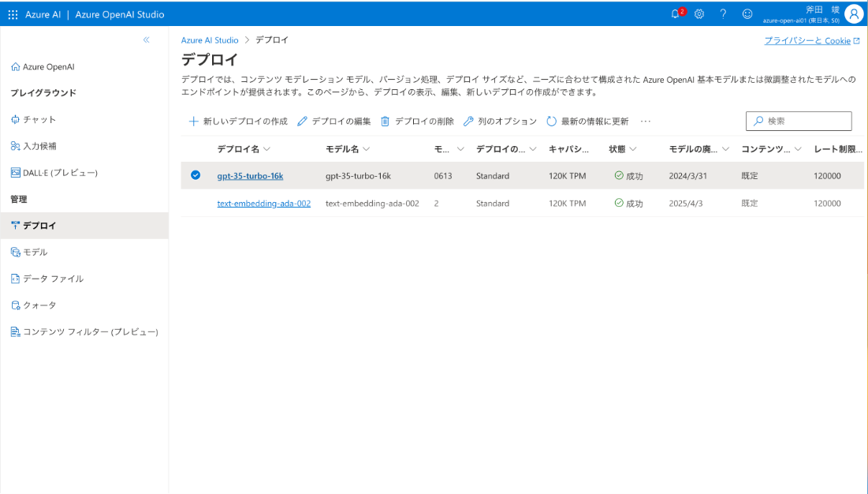Open the チャット playground
The height and width of the screenshot is (494, 868).
tap(34, 120)
